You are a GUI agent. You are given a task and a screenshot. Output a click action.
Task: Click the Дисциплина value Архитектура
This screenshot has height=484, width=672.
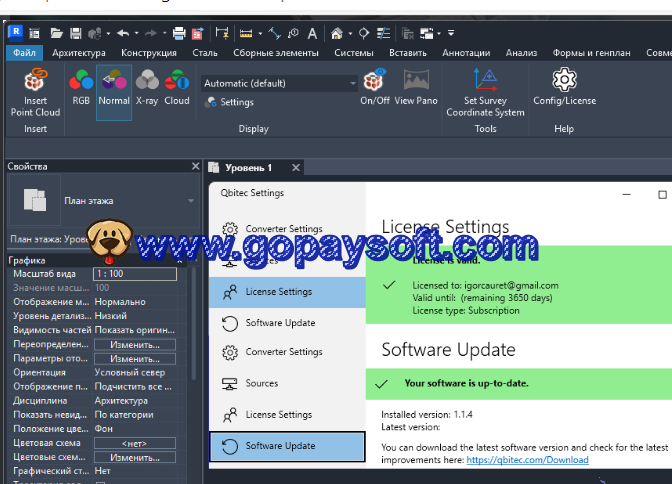[121, 401]
